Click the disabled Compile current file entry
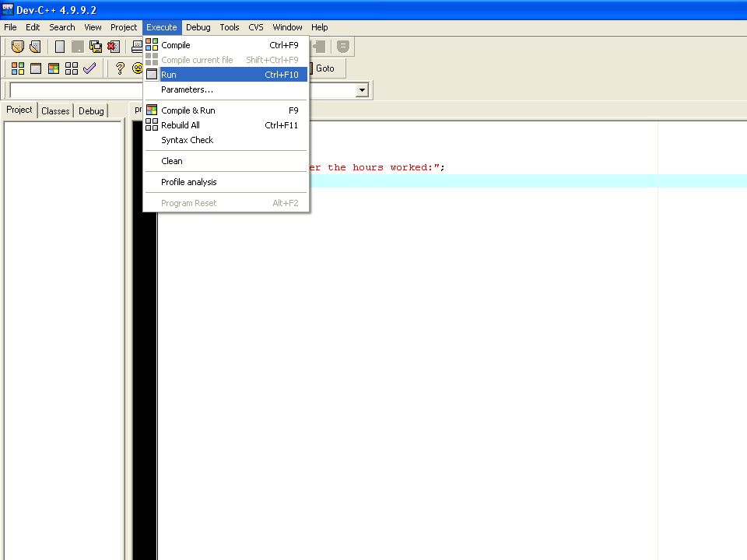 coord(226,60)
